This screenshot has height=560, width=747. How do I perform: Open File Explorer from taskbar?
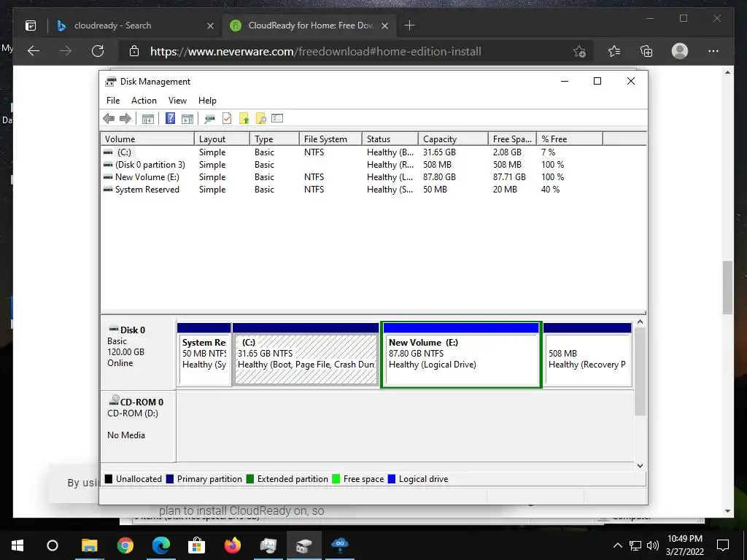(x=89, y=545)
